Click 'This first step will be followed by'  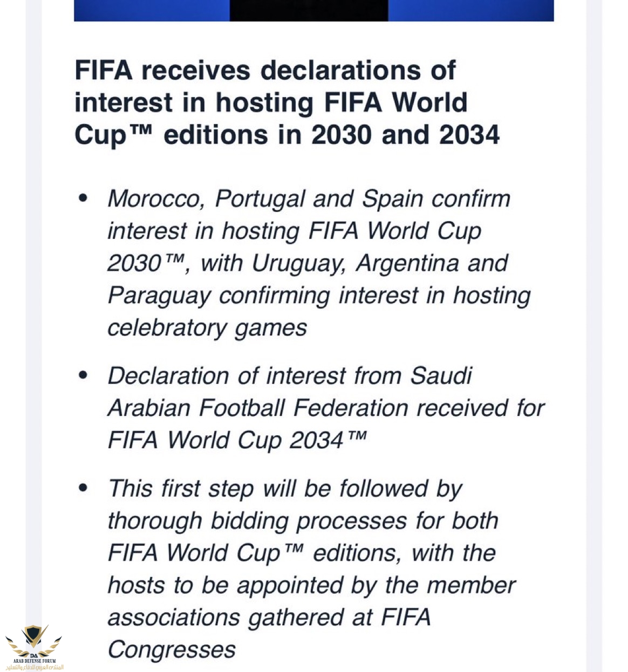285,489
